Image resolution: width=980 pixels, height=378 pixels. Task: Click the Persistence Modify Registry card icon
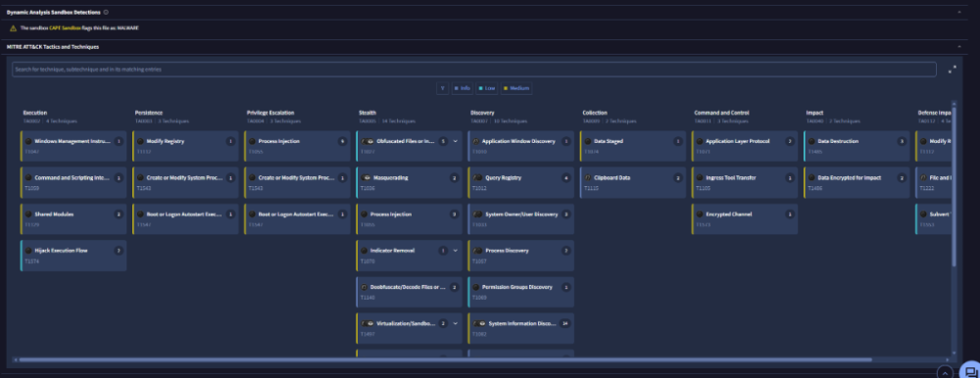tap(140, 141)
